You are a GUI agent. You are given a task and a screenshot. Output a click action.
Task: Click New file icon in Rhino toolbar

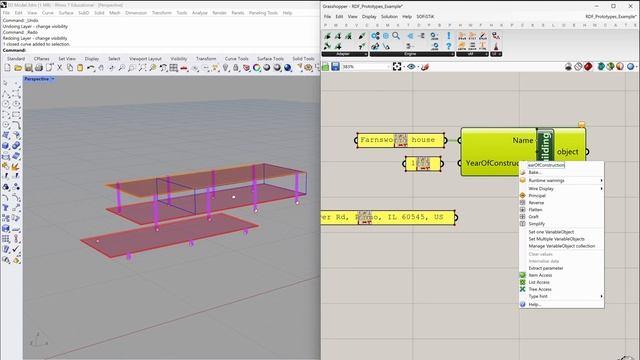coord(8,68)
